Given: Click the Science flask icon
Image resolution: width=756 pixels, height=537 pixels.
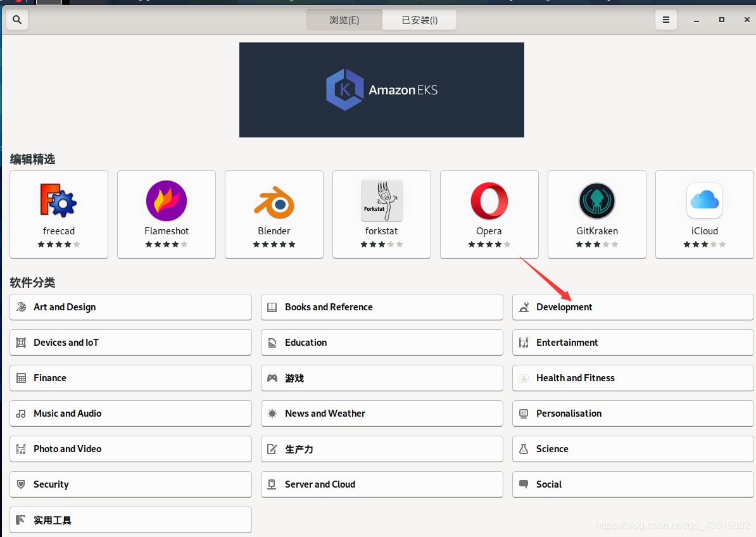Looking at the screenshot, I should click(x=523, y=449).
